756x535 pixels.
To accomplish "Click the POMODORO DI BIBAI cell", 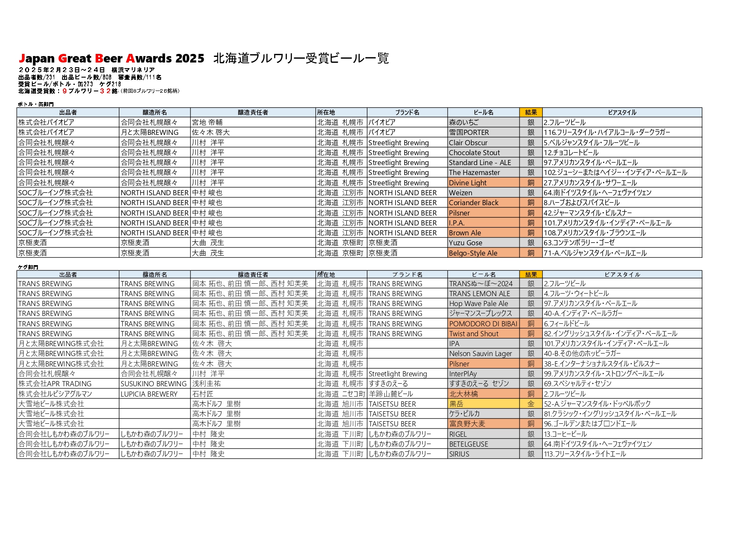I will point(483,324).
